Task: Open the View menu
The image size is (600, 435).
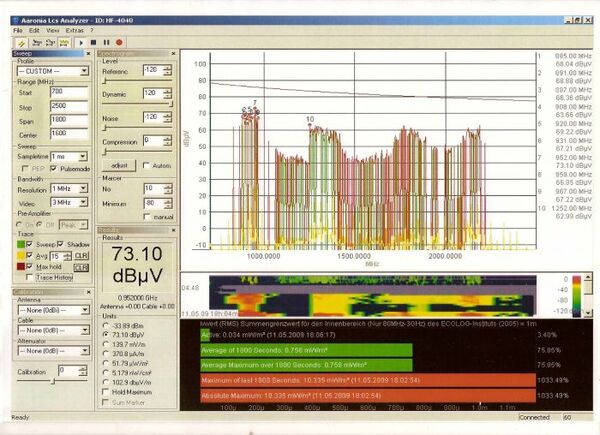Action: pos(52,30)
